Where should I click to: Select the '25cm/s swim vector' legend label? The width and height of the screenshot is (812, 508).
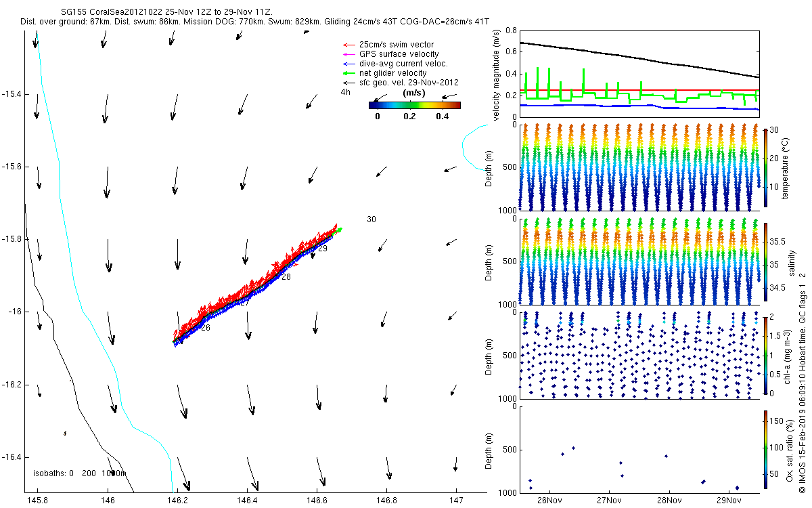[x=395, y=45]
